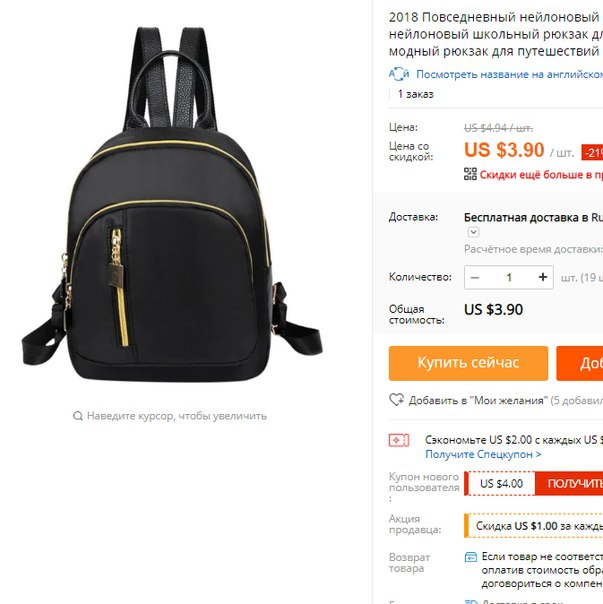Open the 'Получите Спецкупон' link

483,455
